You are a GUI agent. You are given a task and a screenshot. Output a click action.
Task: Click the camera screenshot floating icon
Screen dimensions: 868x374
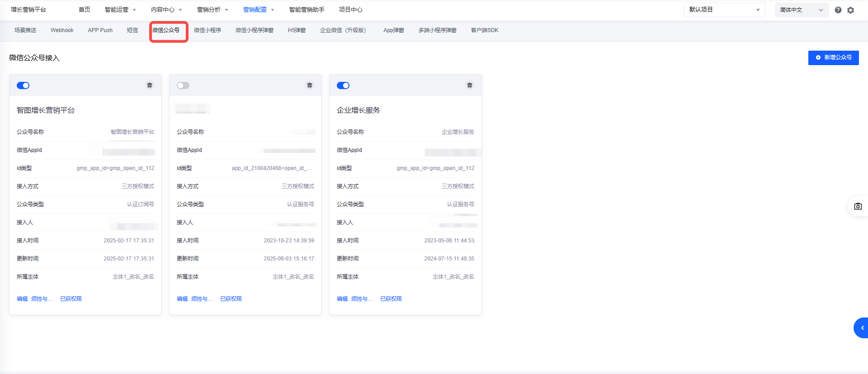tap(858, 206)
